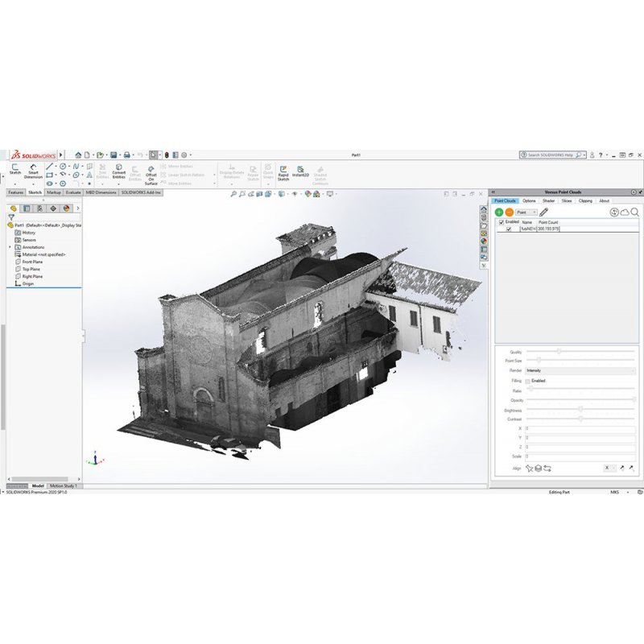Switch to the Shader tab

coord(548,200)
